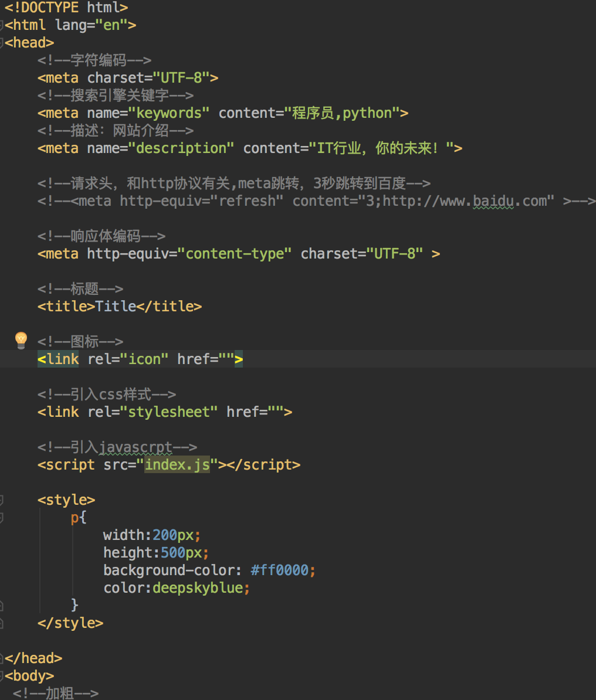
Task: Place cursor in the stylesheet link's empty href
Action: coord(276,412)
